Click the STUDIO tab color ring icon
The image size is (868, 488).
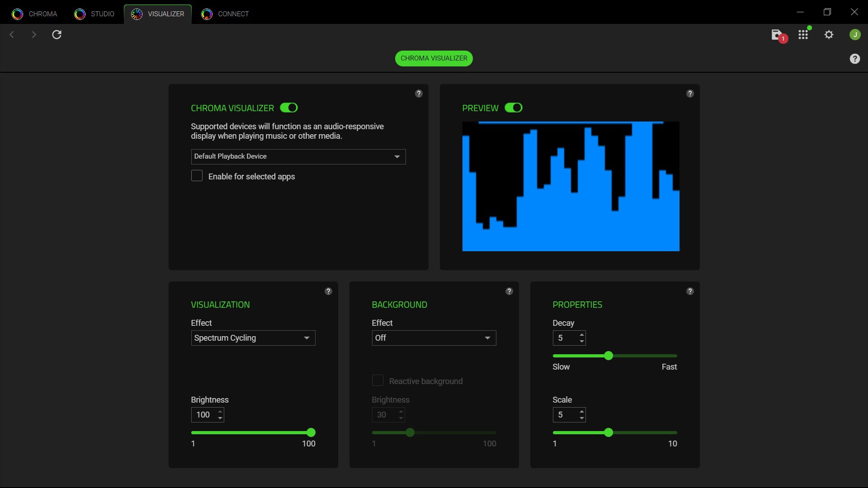(80, 14)
